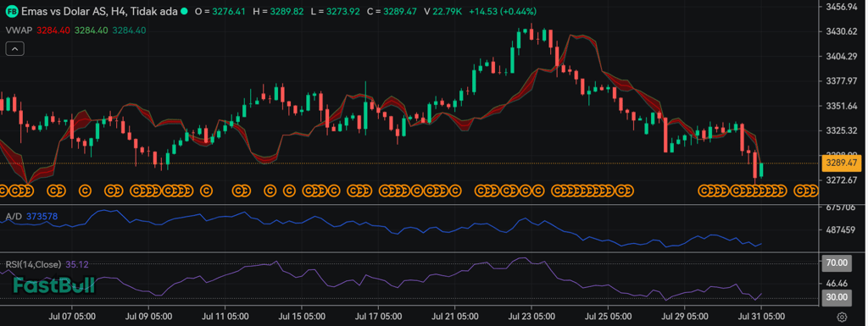This screenshot has height=326, width=868.
Task: Click the middle green VWAP value 3284.40
Action: [x=91, y=30]
